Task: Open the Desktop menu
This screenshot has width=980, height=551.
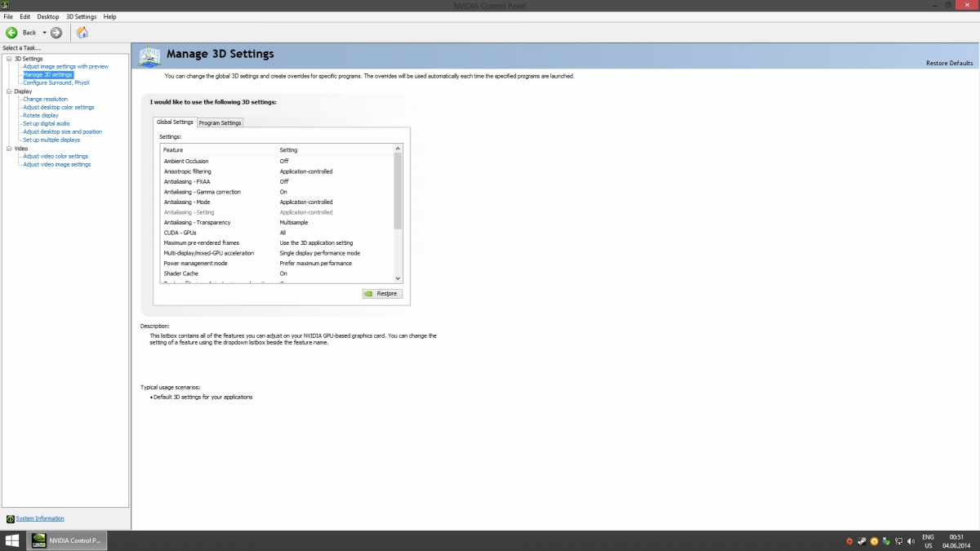Action: coord(48,16)
